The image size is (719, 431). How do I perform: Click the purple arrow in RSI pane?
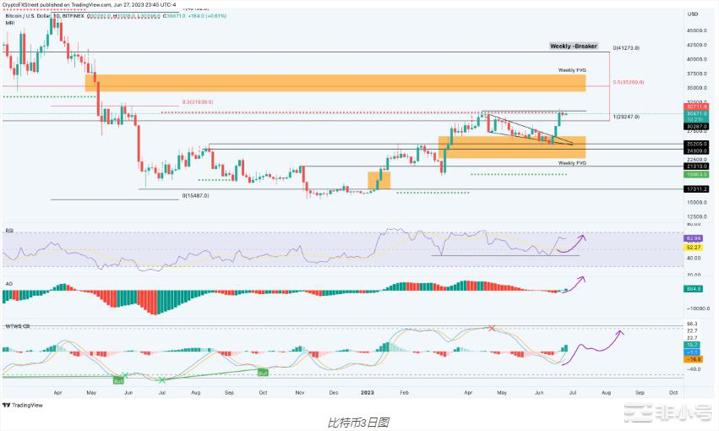point(576,239)
